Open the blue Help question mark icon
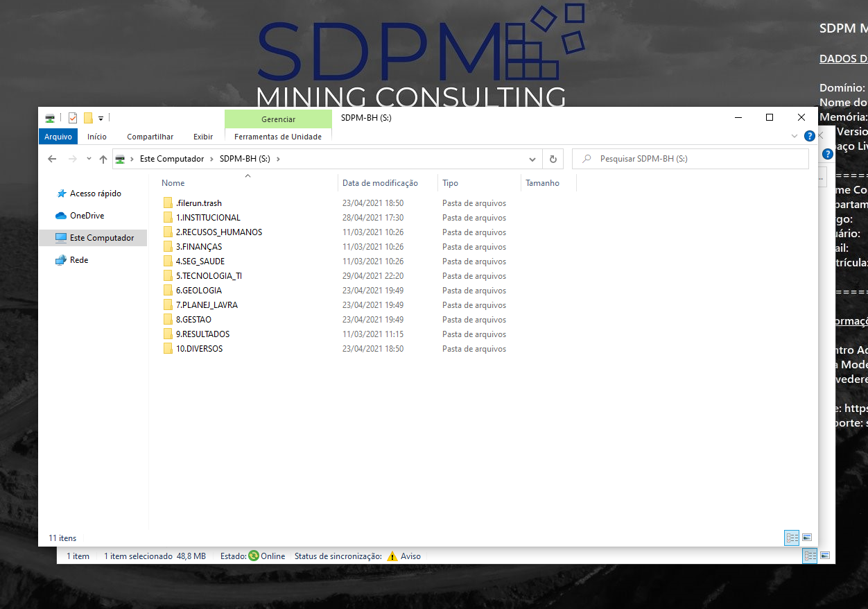The width and height of the screenshot is (868, 609). (x=809, y=137)
